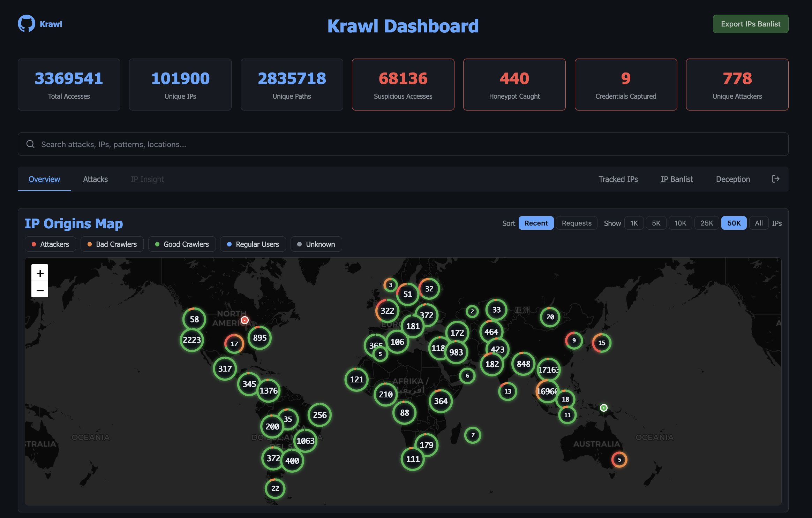Open the 400 cluster marker
812x518 pixels.
point(292,461)
